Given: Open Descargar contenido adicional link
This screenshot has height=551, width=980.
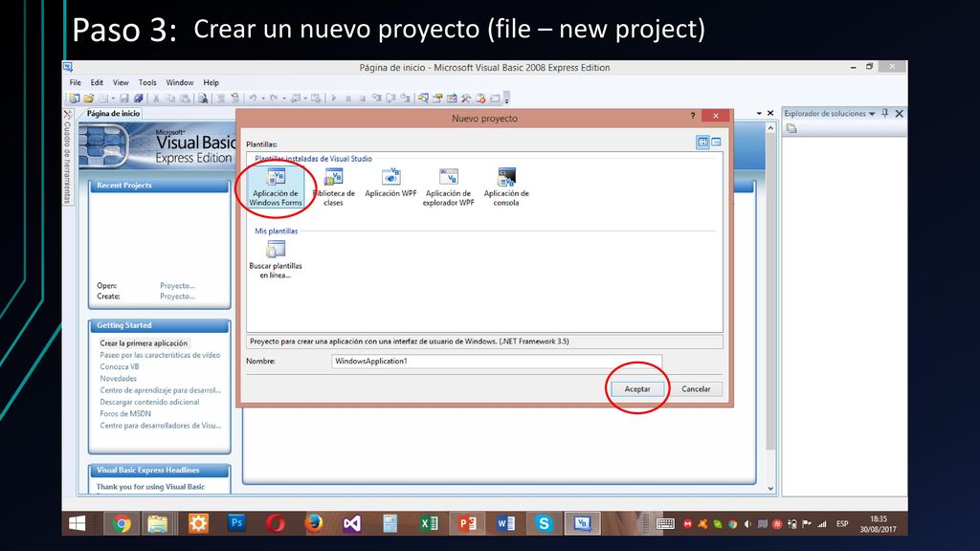Looking at the screenshot, I should pos(149,403).
